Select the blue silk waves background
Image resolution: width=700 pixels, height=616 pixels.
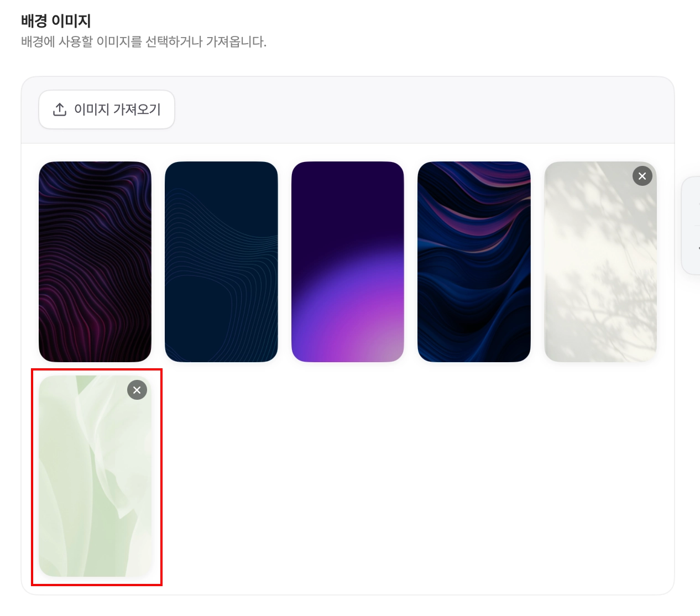(x=474, y=262)
